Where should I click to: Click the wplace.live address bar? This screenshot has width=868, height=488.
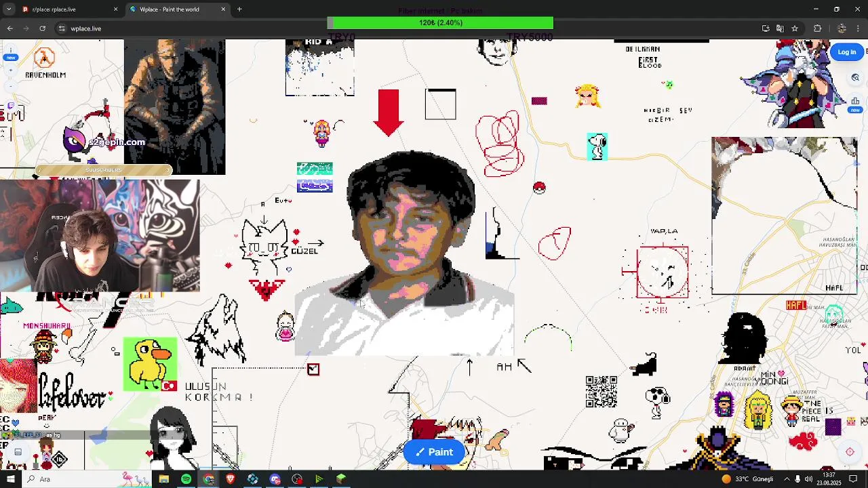tap(407, 28)
